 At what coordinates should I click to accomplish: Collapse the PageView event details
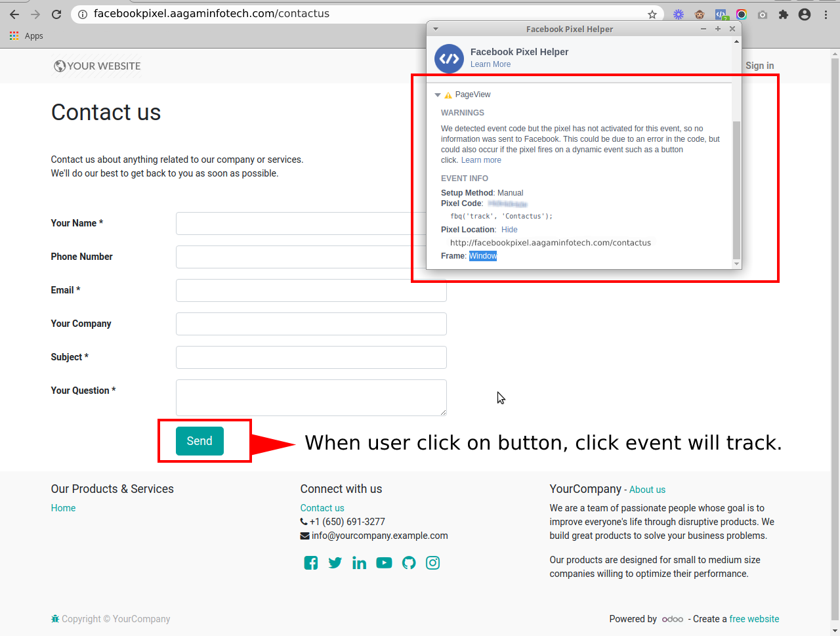click(x=438, y=95)
